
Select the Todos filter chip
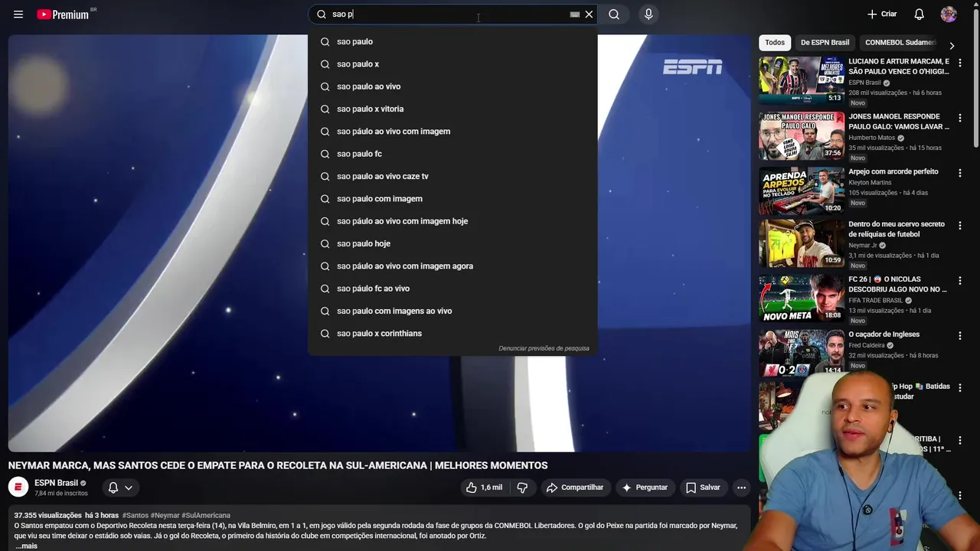coord(775,42)
